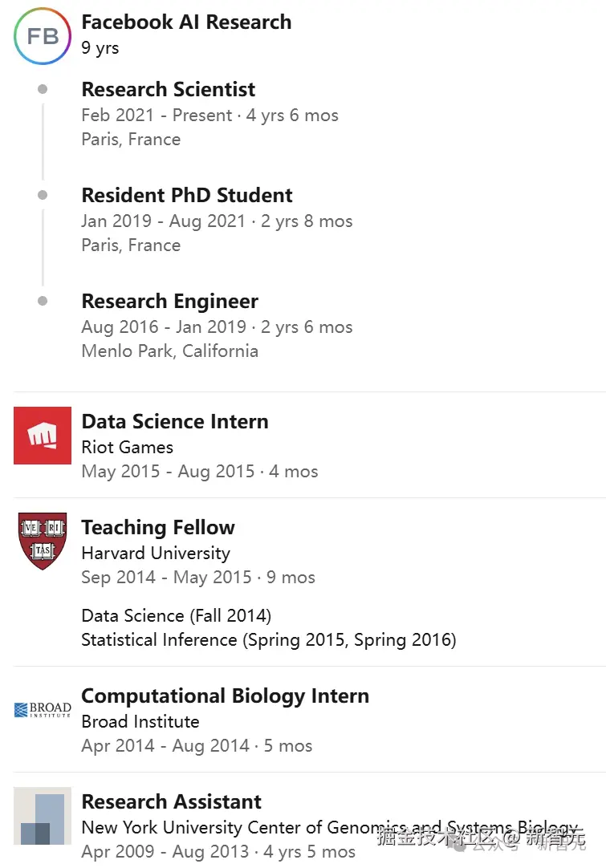The width and height of the screenshot is (606, 868).
Task: Open the Research Assistant position title
Action: [x=172, y=801]
